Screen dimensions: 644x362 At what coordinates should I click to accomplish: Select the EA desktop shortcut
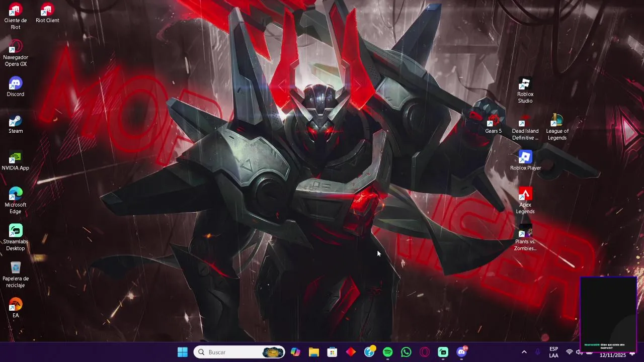point(16,308)
